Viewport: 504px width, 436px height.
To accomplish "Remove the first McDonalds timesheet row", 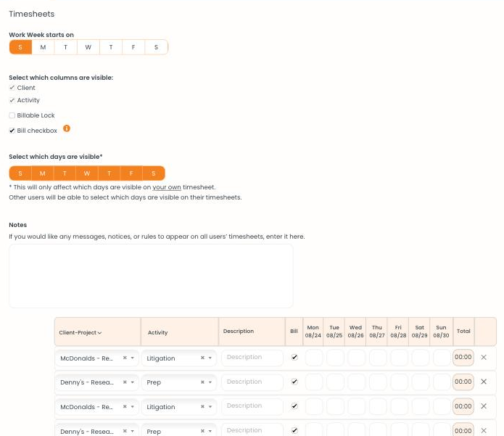I will [x=484, y=357].
